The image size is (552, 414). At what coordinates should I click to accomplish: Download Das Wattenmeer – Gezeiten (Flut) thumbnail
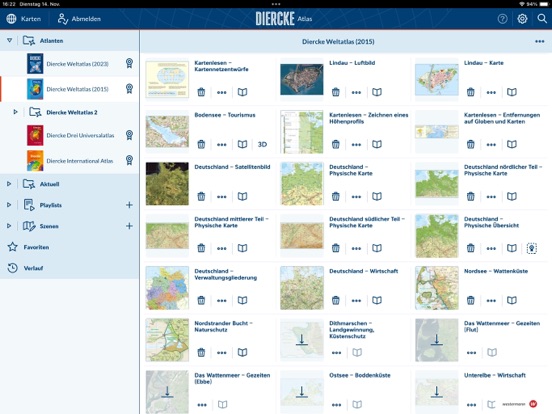point(437,340)
